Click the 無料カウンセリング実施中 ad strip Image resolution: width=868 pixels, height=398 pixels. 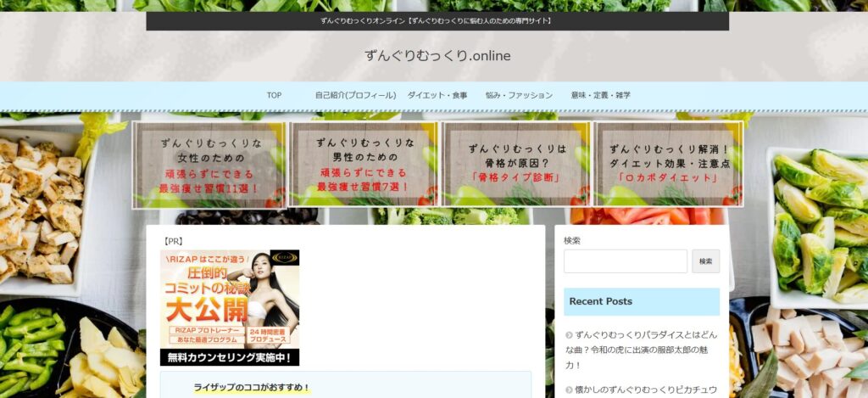point(229,358)
